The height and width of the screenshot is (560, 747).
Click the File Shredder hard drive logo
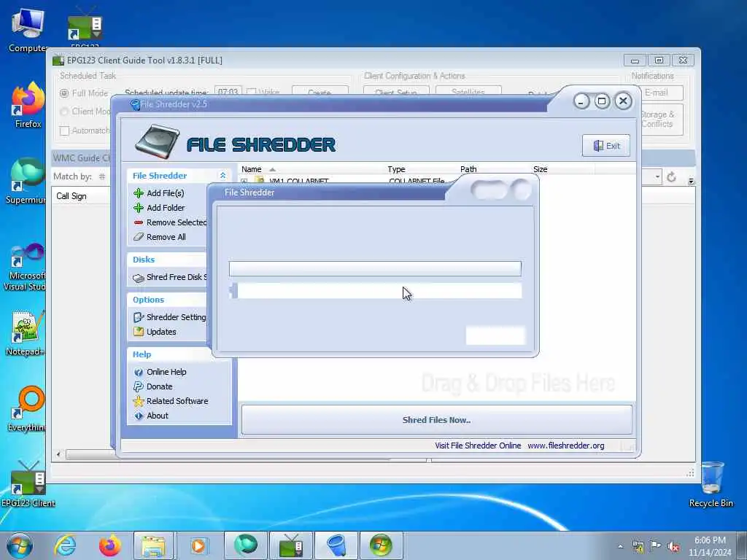(x=158, y=141)
